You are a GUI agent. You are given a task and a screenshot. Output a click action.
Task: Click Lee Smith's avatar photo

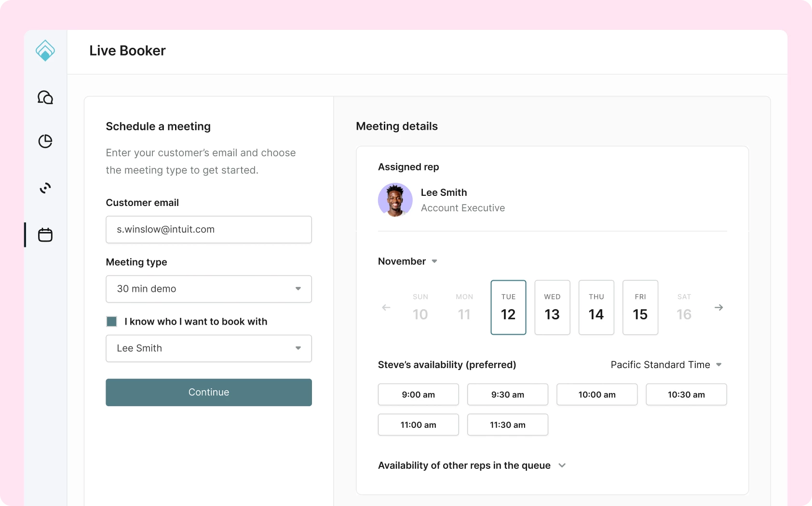395,200
